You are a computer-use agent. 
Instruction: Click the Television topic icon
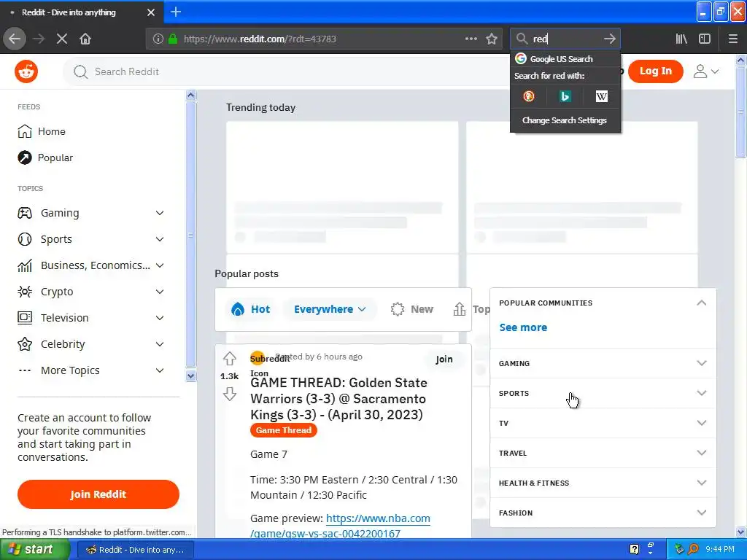(25, 318)
